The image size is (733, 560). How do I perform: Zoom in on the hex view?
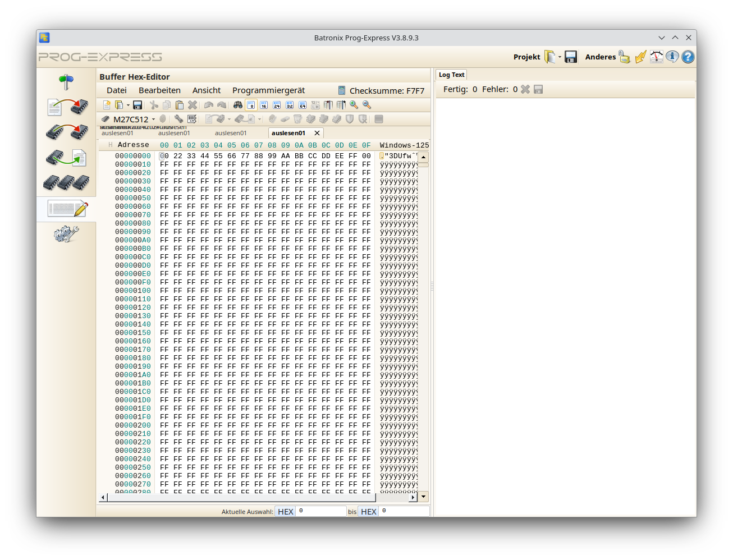[x=353, y=105]
